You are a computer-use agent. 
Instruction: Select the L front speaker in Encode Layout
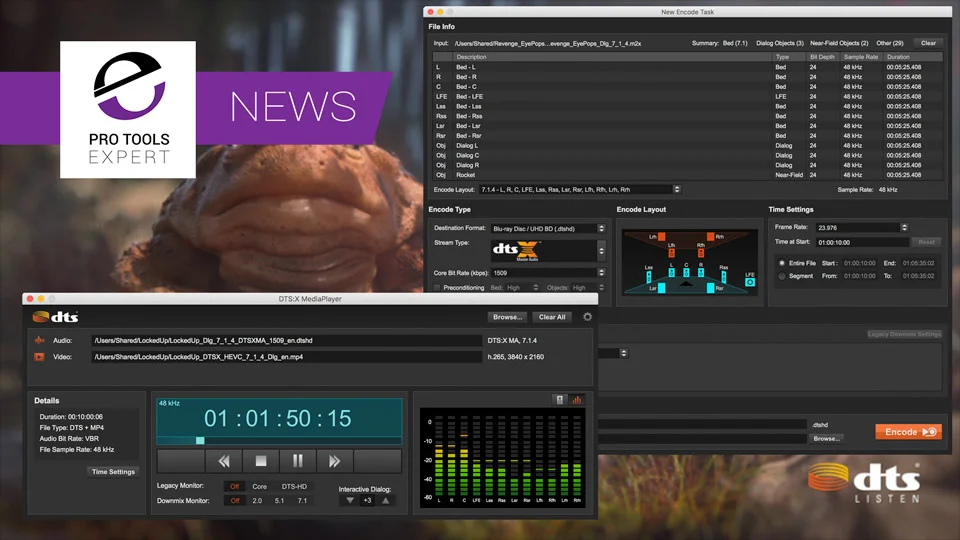pyautogui.click(x=672, y=272)
